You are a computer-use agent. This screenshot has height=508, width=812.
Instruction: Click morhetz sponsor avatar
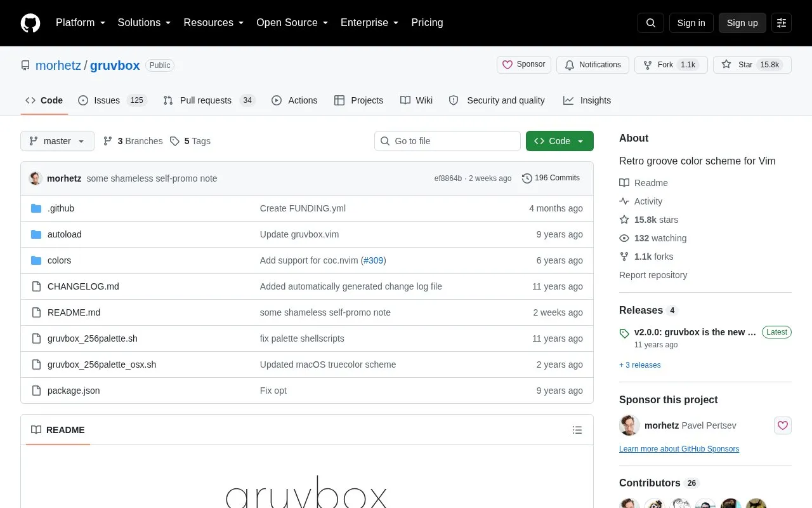click(x=629, y=425)
